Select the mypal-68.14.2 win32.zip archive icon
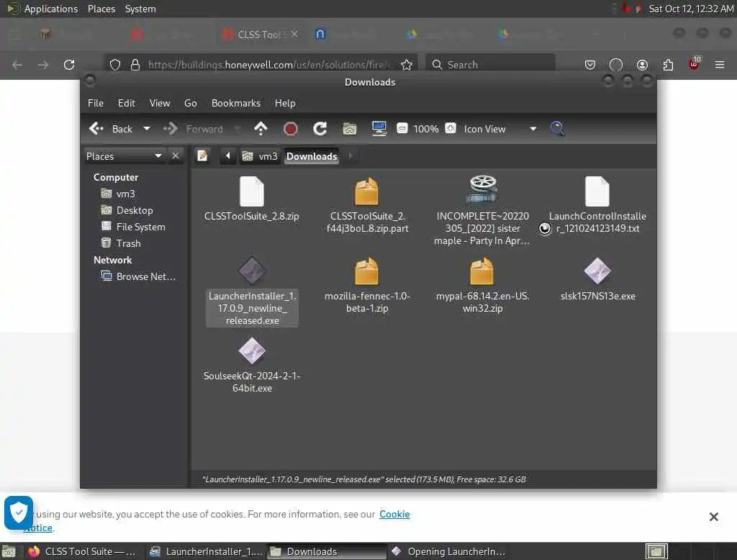This screenshot has width=737, height=560. 482,272
